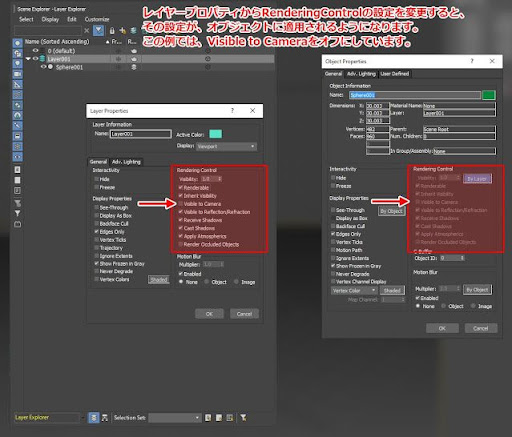Click second selection set icon in bottom bar
The height and width of the screenshot is (437, 512).
tap(219, 418)
